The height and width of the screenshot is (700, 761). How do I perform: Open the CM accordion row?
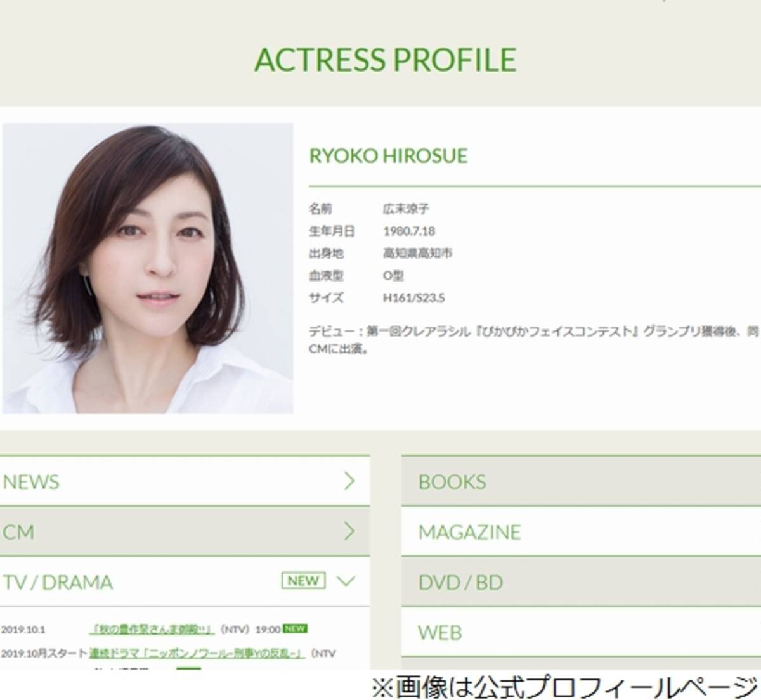185,531
